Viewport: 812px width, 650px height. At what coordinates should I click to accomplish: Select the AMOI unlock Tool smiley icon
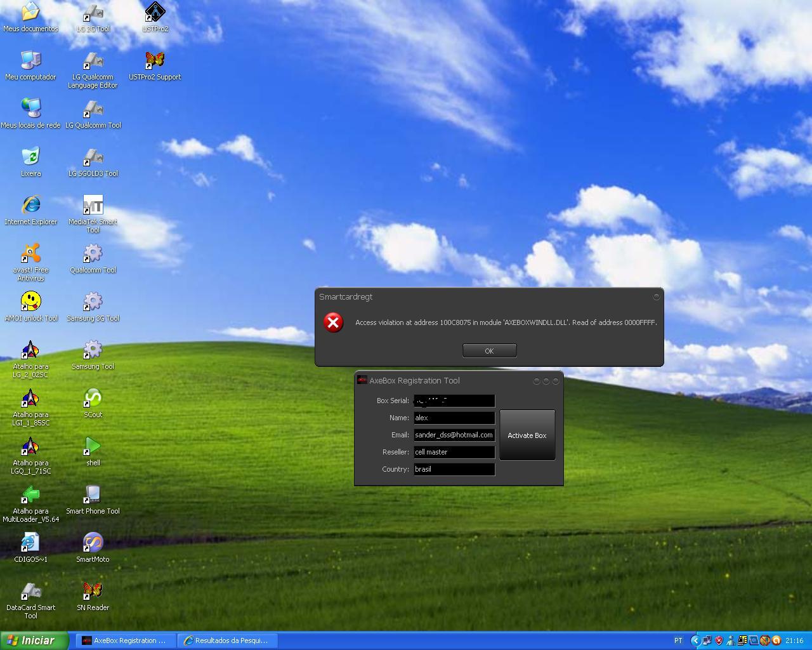pyautogui.click(x=30, y=302)
